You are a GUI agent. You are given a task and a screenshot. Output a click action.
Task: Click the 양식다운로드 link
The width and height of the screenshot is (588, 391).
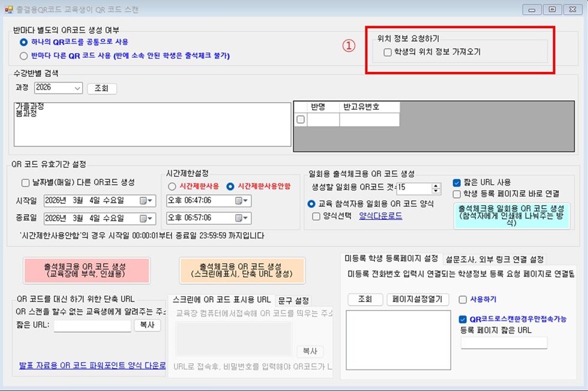tap(380, 216)
